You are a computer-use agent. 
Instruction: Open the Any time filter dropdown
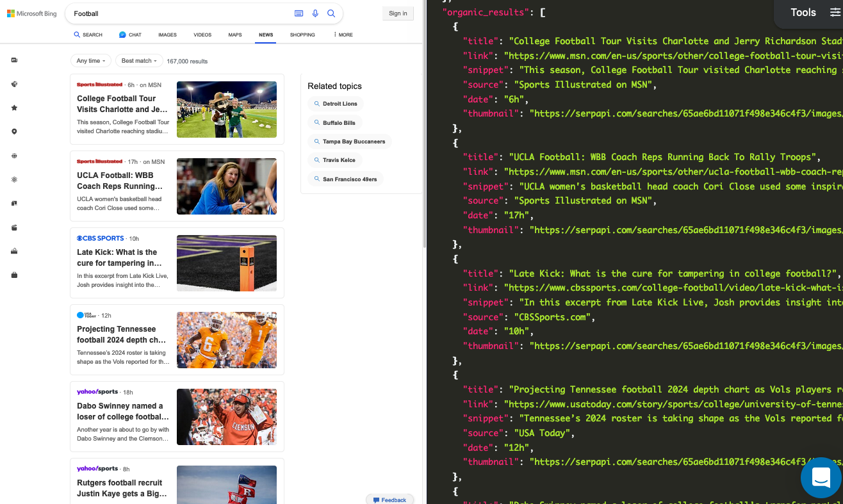[91, 61]
